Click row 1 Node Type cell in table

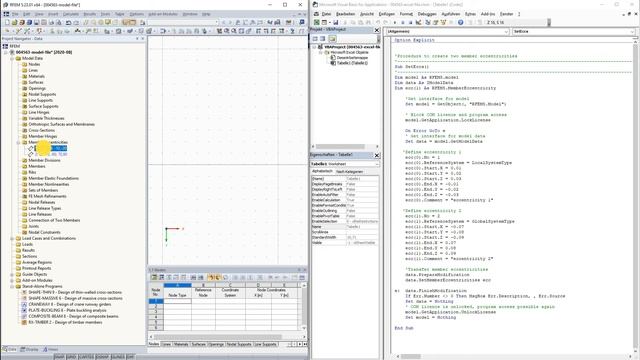coord(177,301)
